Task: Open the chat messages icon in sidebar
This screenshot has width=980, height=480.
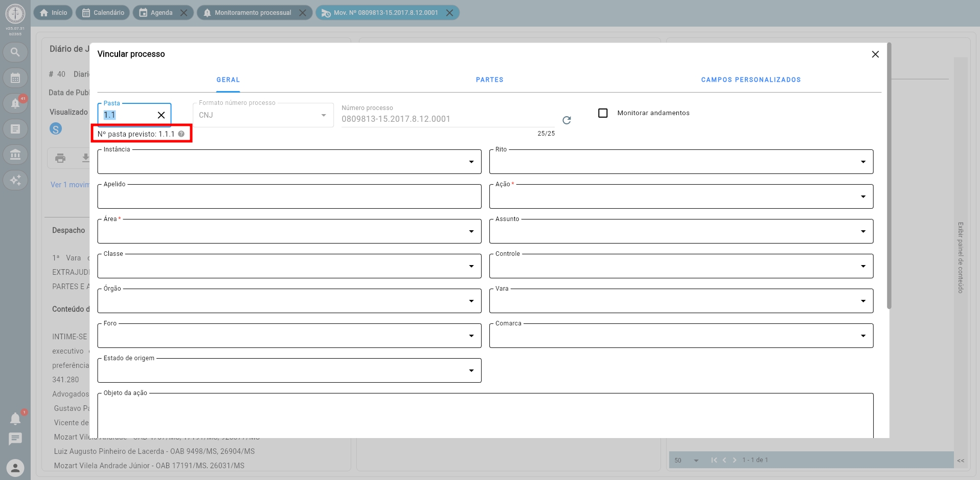Action: point(15,439)
